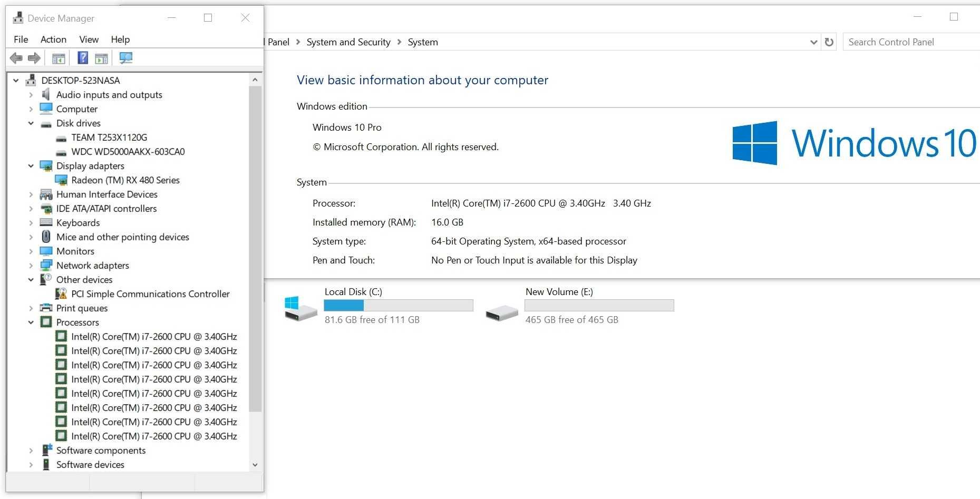Click the Windows 10 Pro edition text
The height and width of the screenshot is (499, 980).
point(347,128)
